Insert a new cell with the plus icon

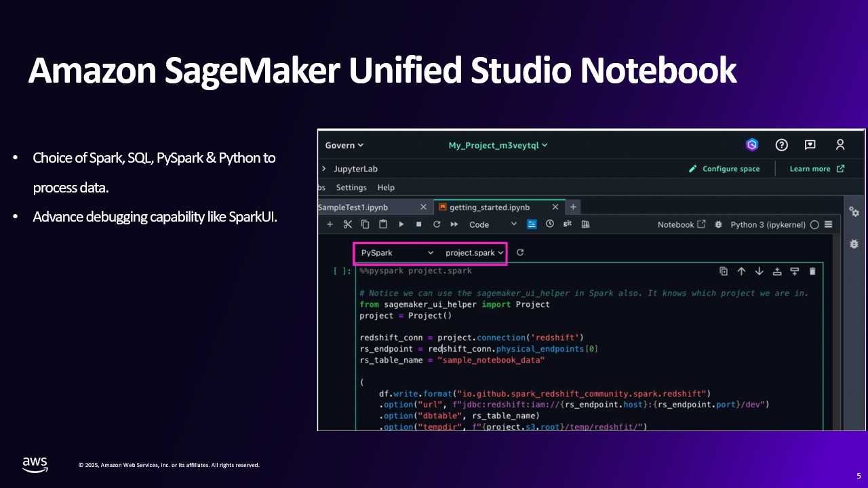tap(330, 224)
